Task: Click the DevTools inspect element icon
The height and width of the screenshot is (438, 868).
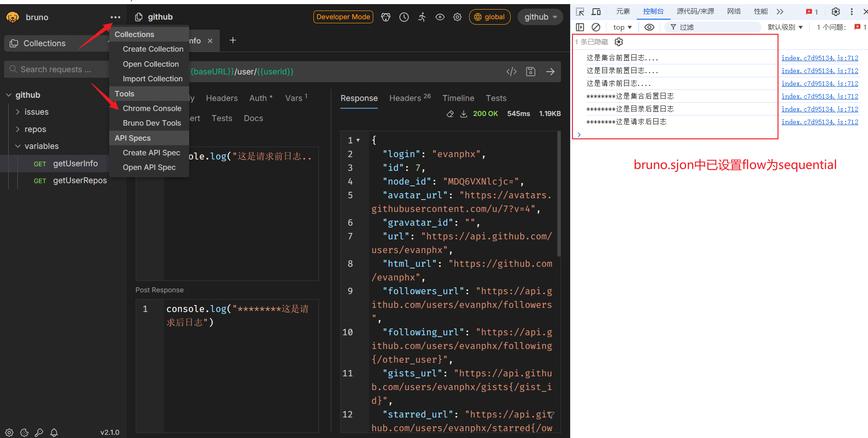Action: pos(580,12)
